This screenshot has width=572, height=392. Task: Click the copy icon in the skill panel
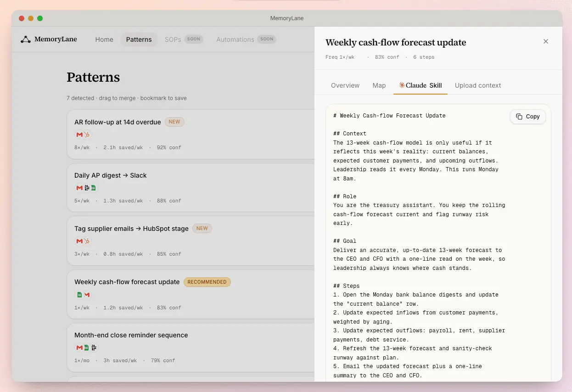[519, 117]
